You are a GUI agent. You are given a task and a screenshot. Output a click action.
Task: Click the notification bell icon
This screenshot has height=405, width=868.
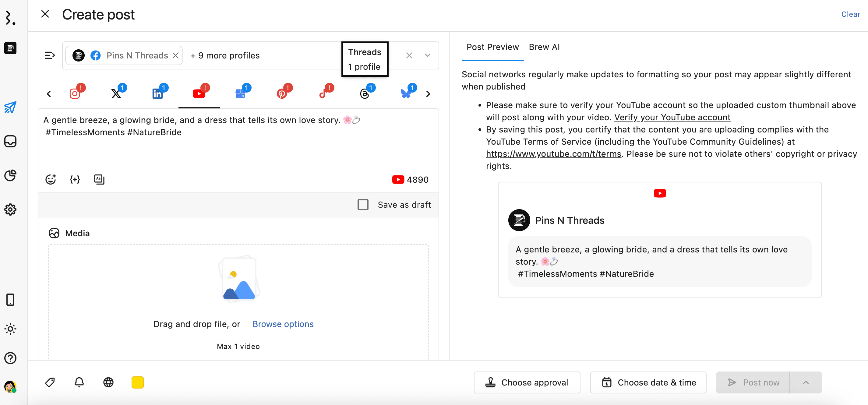[79, 382]
